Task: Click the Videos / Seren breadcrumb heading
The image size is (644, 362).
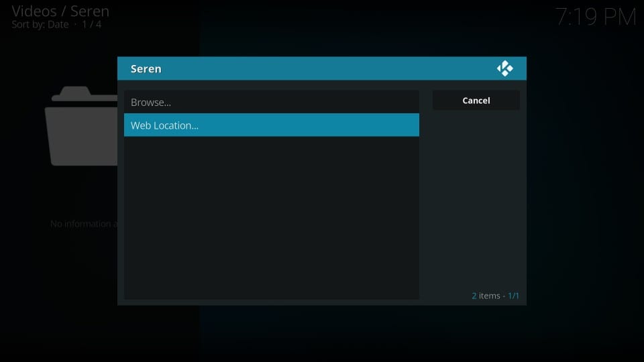Action: [x=60, y=11]
